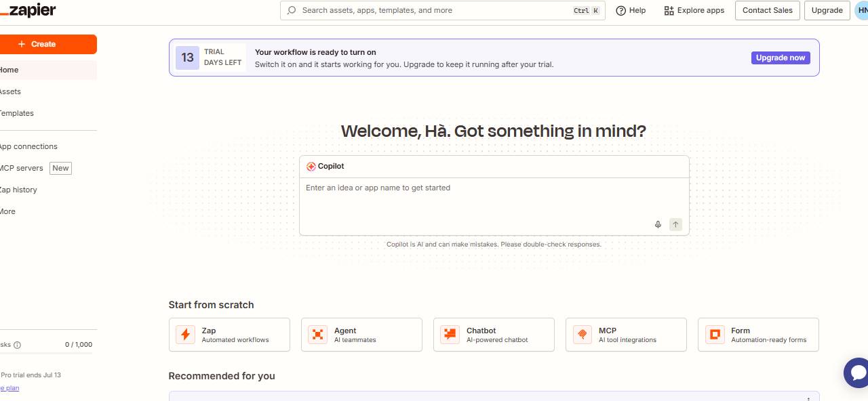Image resolution: width=868 pixels, height=401 pixels.
Task: Click the Upgrade now button
Action: tap(781, 58)
